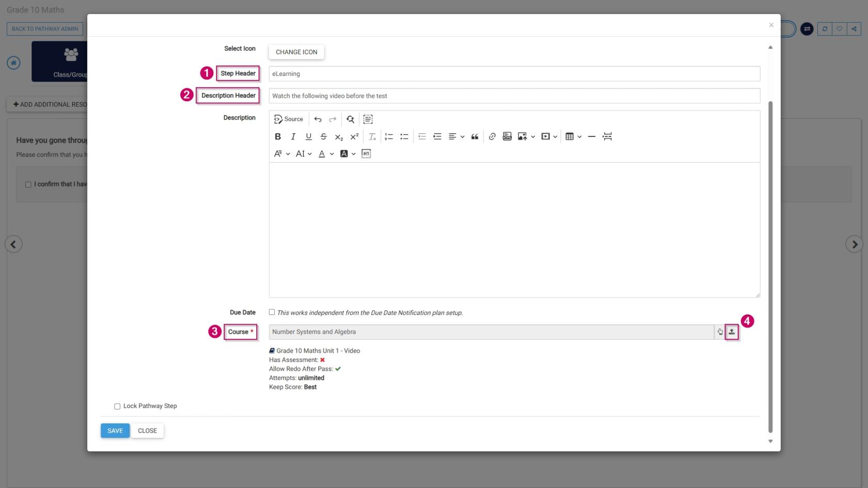868x488 pixels.
Task: Toggle bold formatting
Action: pos(278,137)
